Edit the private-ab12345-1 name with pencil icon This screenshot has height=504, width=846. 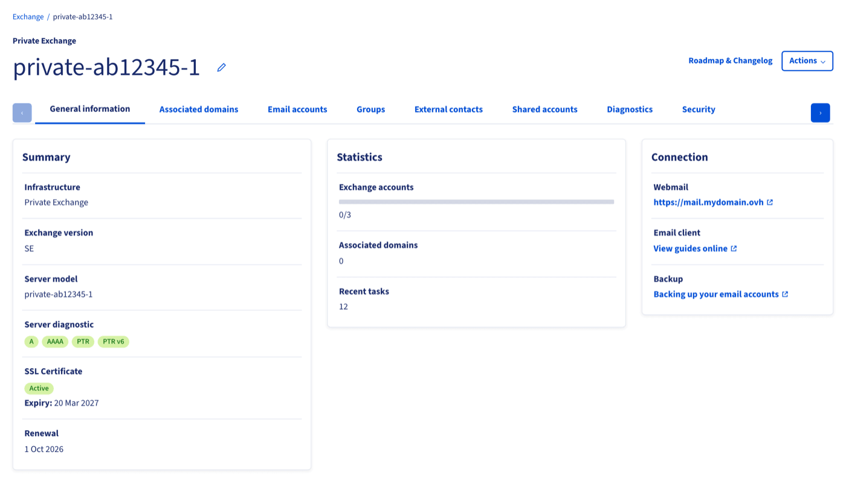tap(221, 68)
